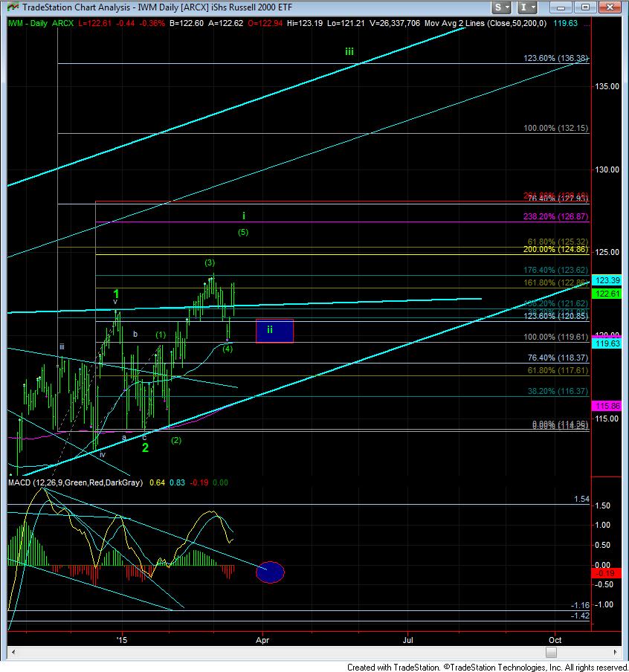Image resolution: width=629 pixels, height=672 pixels.
Task: Click the Apr label on time axis
Action: 262,640
